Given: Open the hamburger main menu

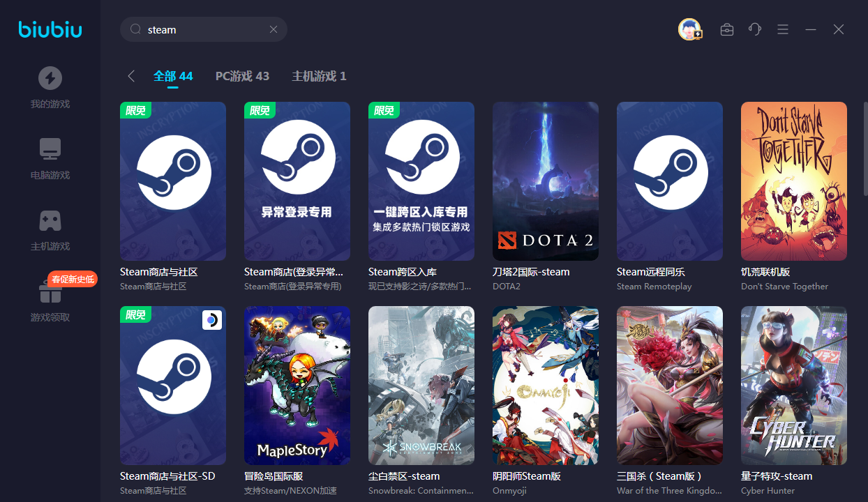Looking at the screenshot, I should click(783, 29).
